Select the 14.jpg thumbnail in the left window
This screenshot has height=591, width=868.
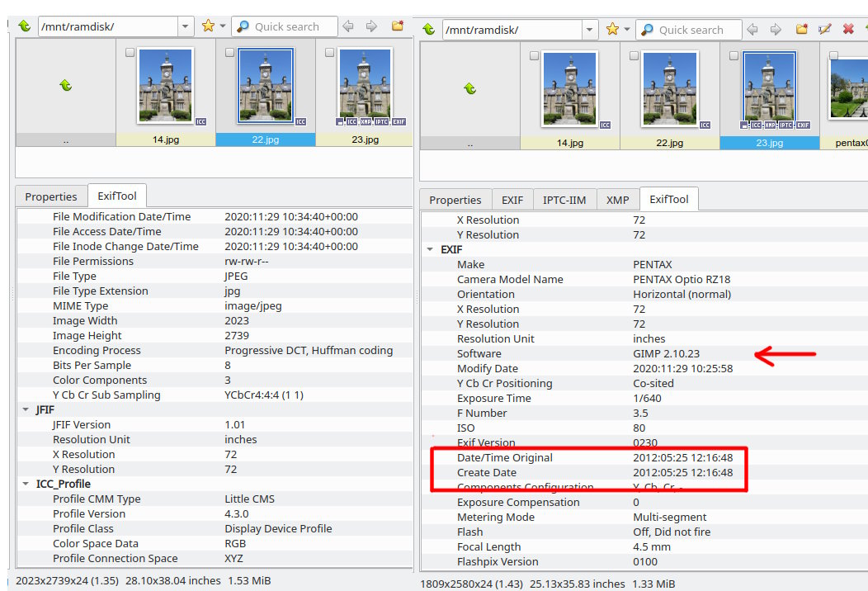(x=166, y=86)
